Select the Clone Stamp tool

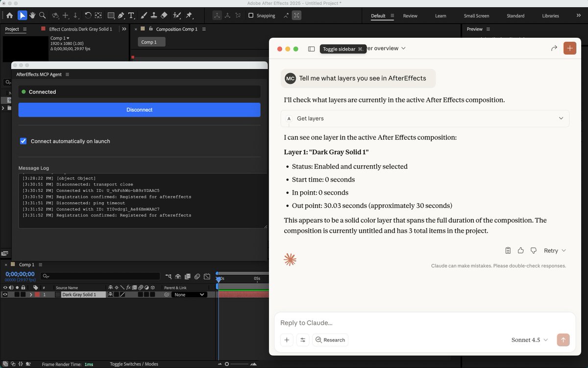click(x=154, y=16)
